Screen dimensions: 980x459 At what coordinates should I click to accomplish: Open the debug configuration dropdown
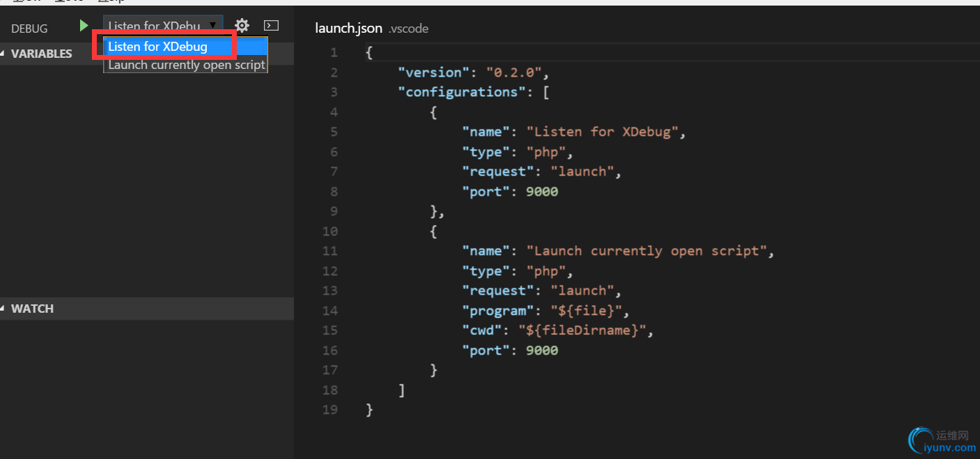[163, 26]
